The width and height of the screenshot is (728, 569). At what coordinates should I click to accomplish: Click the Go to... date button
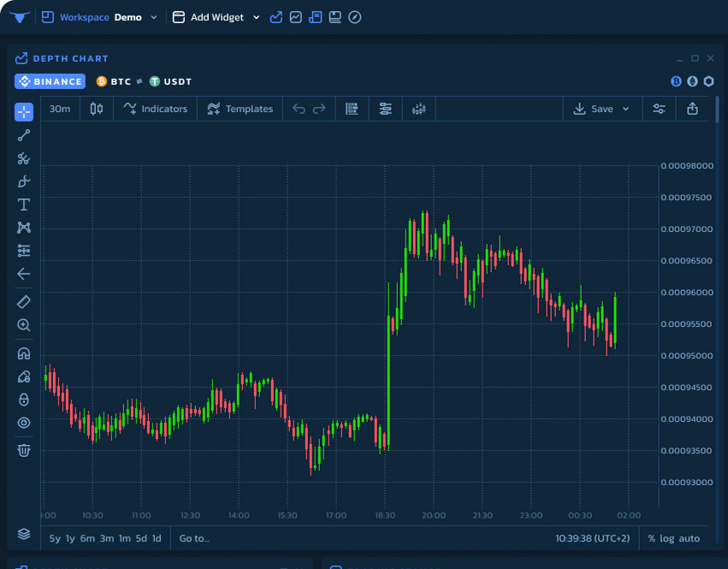tap(194, 538)
